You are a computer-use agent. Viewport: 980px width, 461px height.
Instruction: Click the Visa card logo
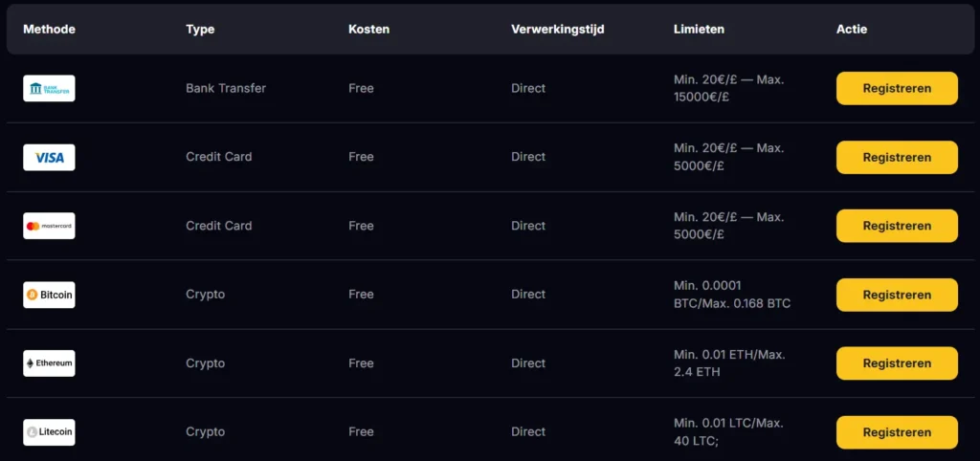tap(49, 158)
